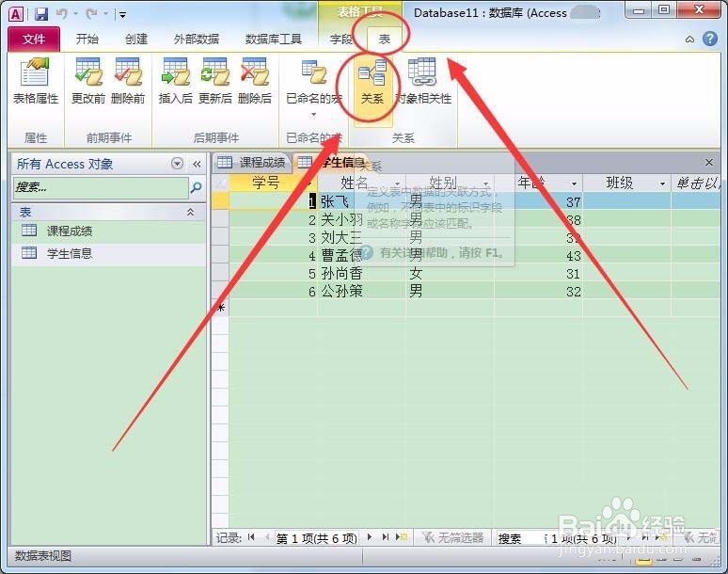
Task: Go to first record navigation button
Action: (251, 537)
